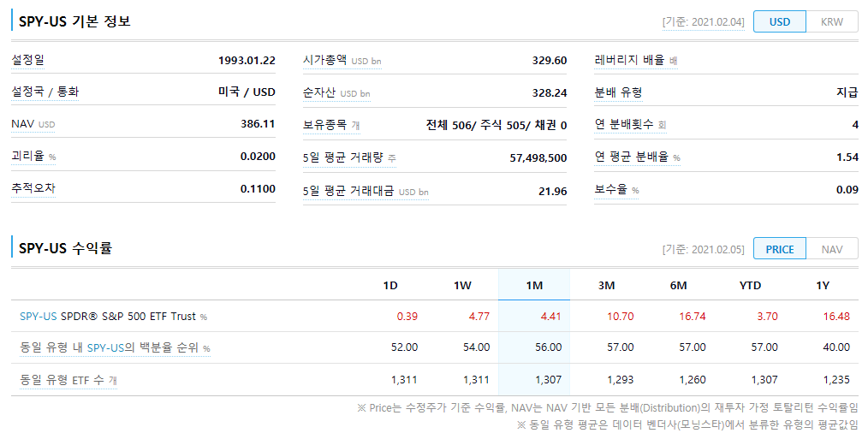Click the 보수율 label
Image resolution: width=868 pixels, height=445 pixels.
click(x=616, y=189)
